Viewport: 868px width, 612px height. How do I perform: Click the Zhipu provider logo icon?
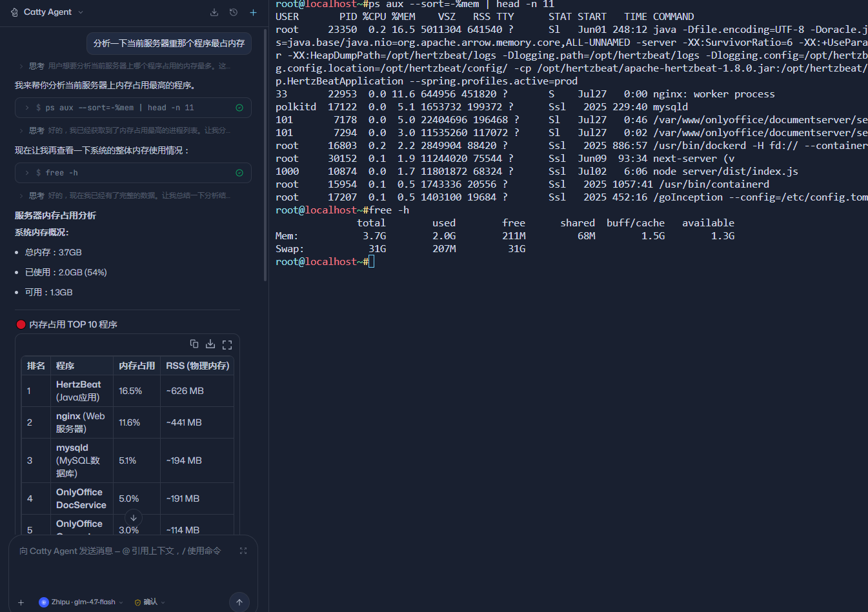click(44, 602)
